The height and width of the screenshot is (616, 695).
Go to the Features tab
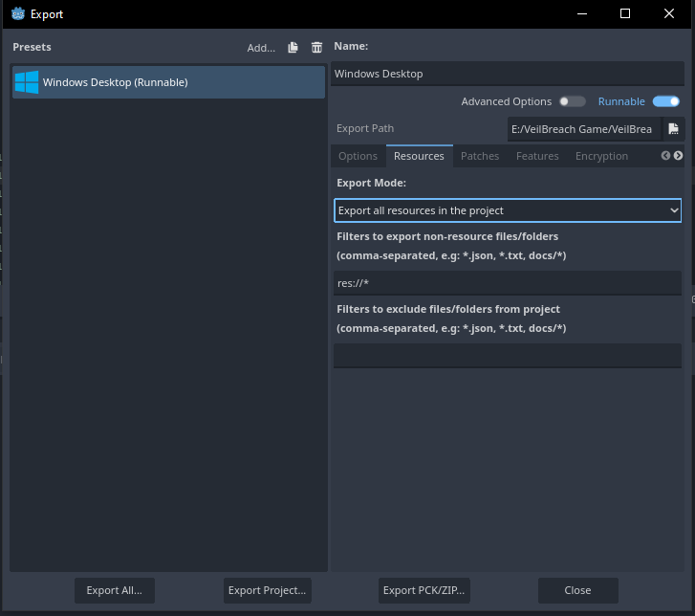click(537, 156)
